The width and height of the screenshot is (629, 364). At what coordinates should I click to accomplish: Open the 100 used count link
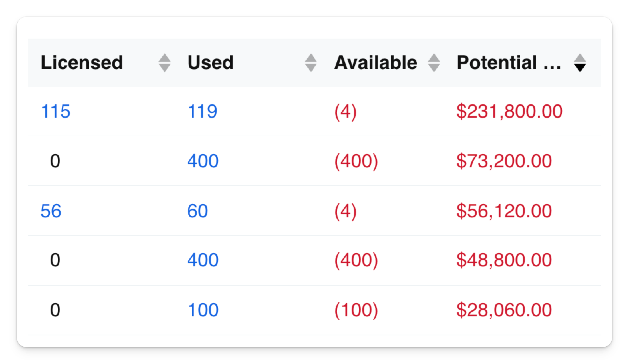click(x=203, y=310)
